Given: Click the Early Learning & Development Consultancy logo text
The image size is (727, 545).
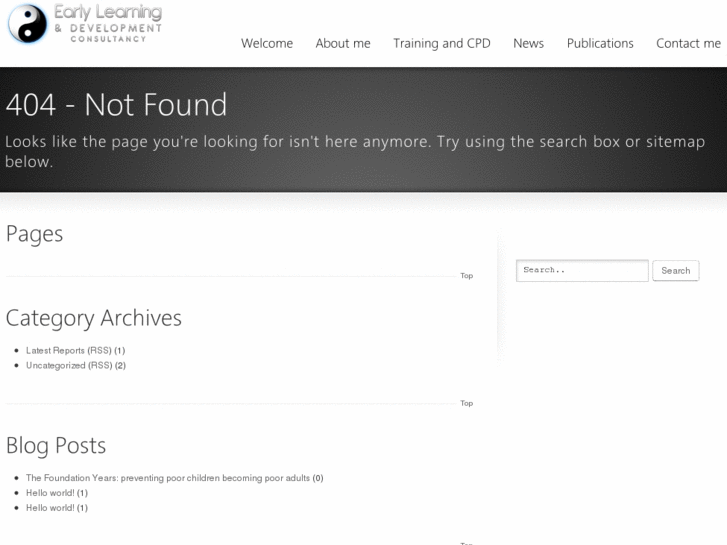Looking at the screenshot, I should 107,22.
